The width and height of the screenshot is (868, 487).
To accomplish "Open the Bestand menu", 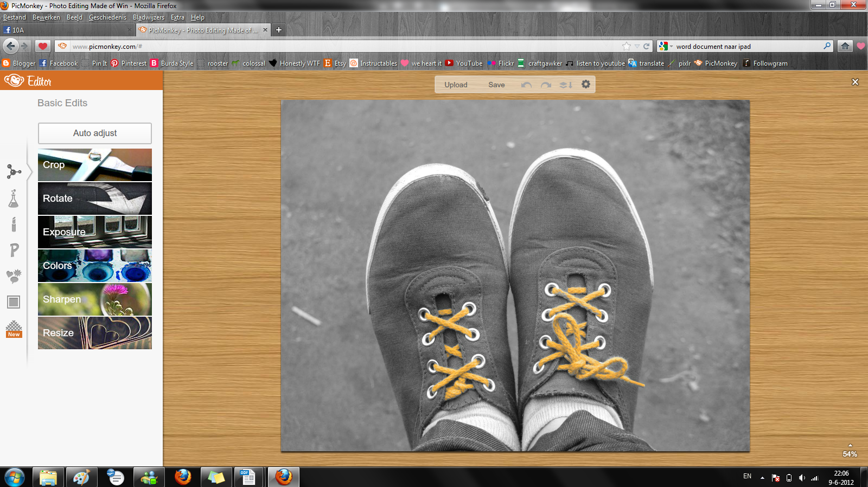I will tap(15, 17).
